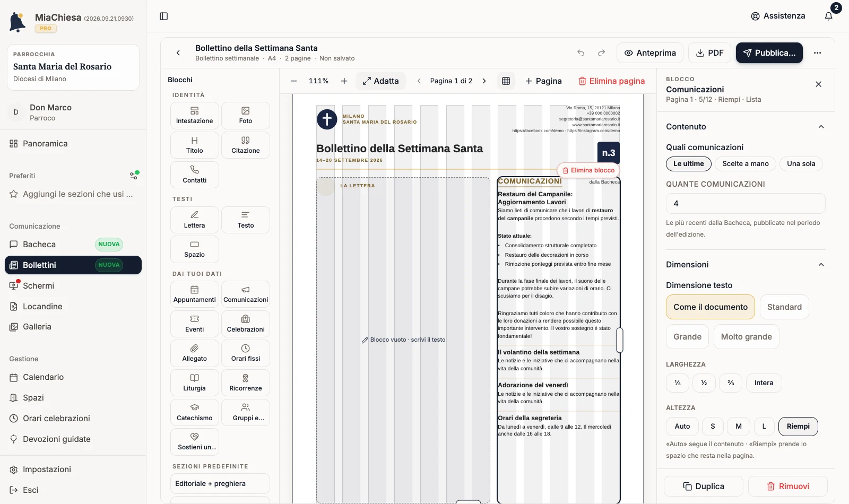Click the Adatta zoom fit button
This screenshot has height=504, width=849.
[380, 81]
